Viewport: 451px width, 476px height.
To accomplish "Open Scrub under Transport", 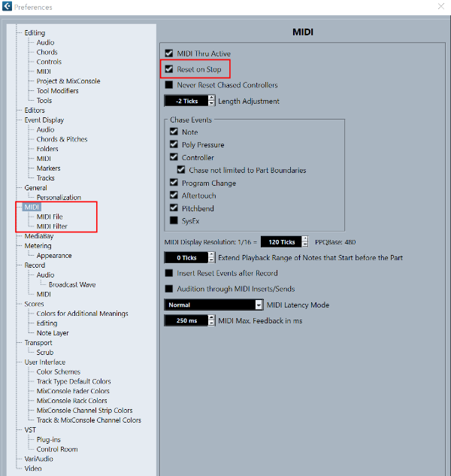I will coord(45,353).
